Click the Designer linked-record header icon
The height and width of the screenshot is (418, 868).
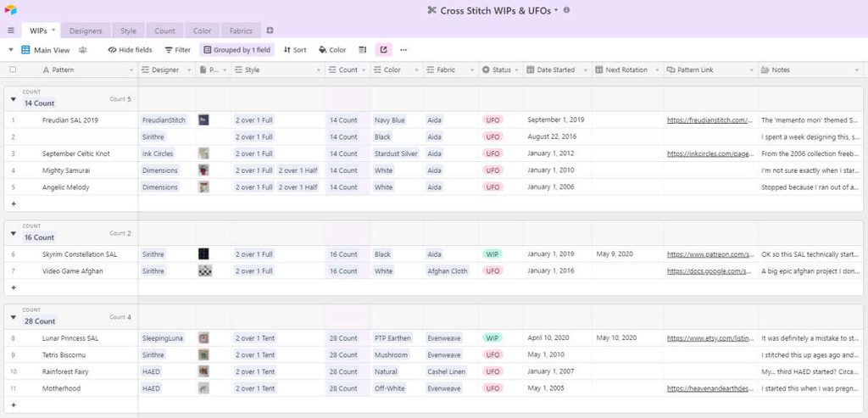tap(146, 70)
